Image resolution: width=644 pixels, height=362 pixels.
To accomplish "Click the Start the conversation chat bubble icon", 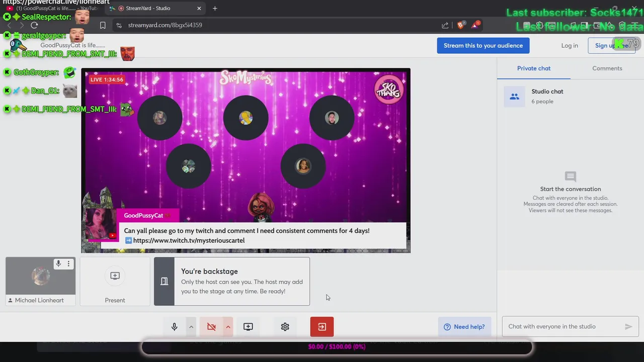I will 570,176.
